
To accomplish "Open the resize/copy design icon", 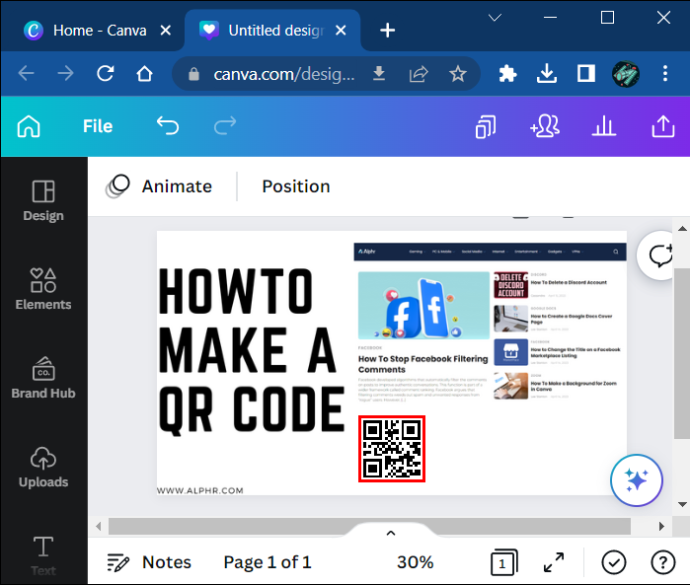I will pyautogui.click(x=486, y=127).
